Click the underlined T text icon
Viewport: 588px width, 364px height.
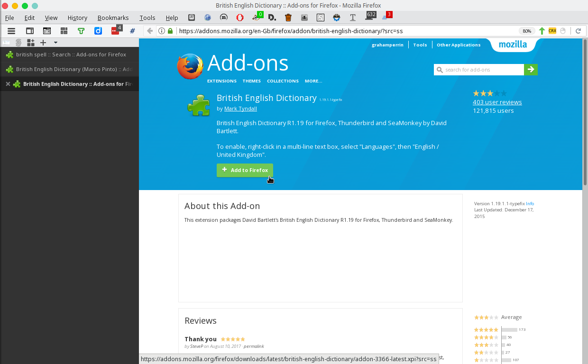[x=353, y=18]
